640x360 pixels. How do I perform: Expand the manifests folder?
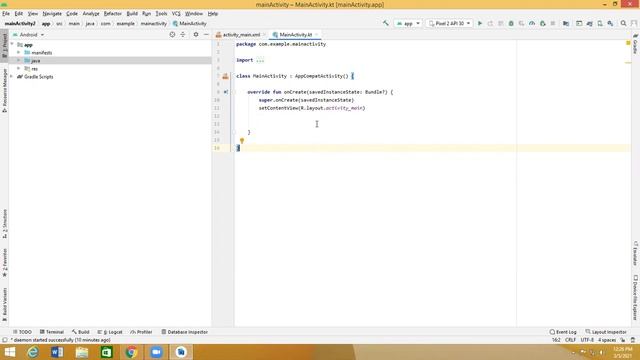click(19, 53)
